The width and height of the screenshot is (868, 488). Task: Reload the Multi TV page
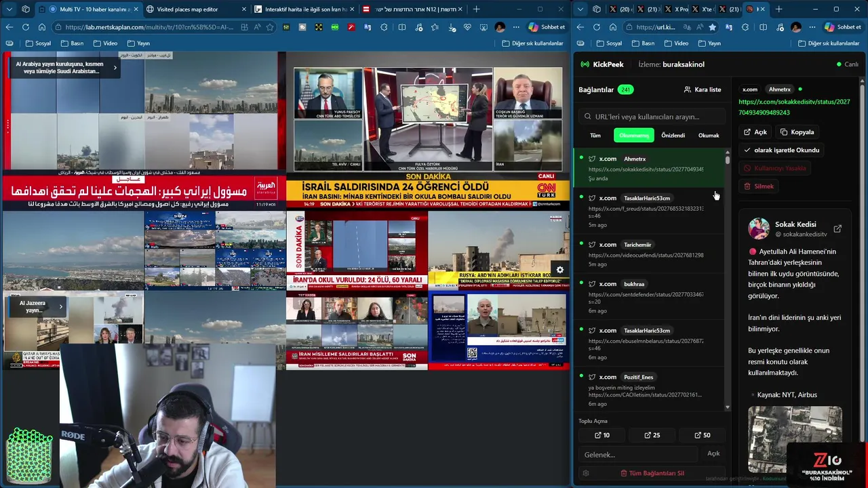coord(25,27)
